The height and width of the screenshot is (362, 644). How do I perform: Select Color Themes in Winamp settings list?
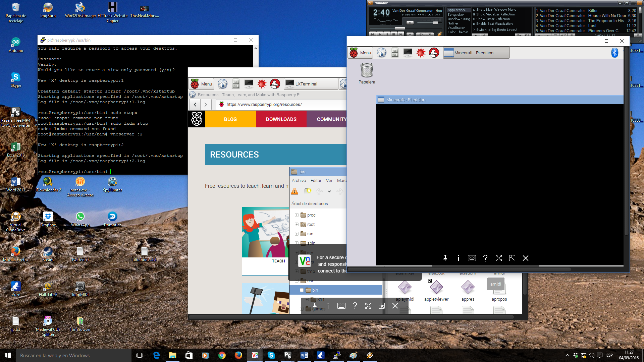(x=458, y=32)
